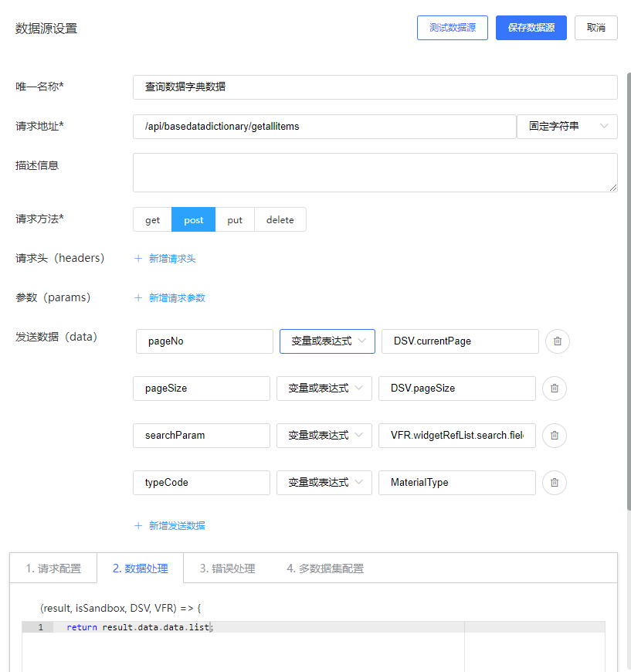631x672 pixels.
Task: Click the 描述信息 textarea
Action: 375,172
